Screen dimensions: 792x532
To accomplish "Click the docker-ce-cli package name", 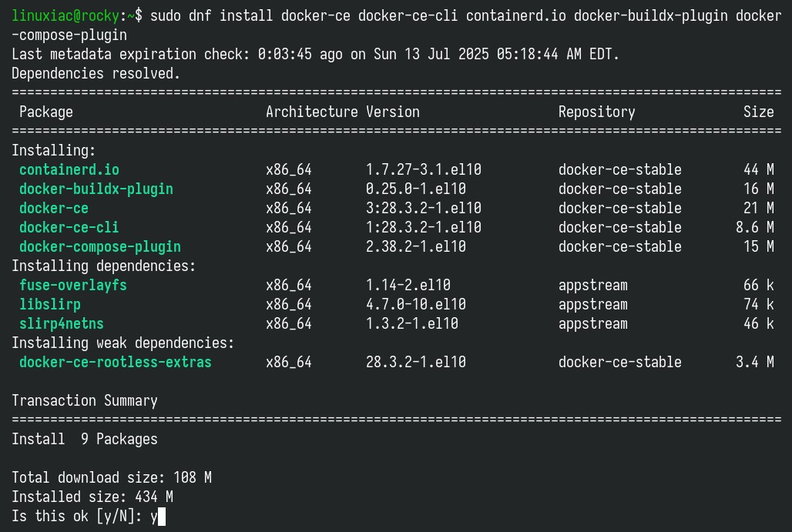I will (x=69, y=227).
